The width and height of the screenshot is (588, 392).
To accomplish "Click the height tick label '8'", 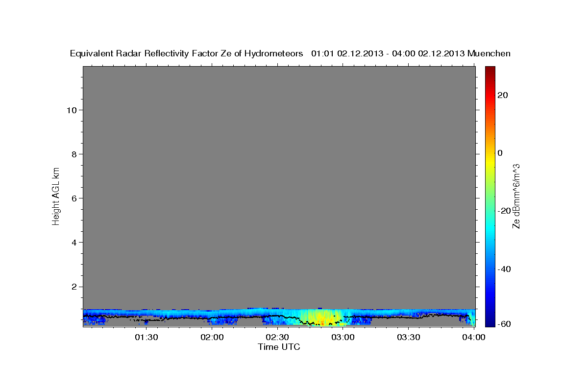I will [x=74, y=154].
